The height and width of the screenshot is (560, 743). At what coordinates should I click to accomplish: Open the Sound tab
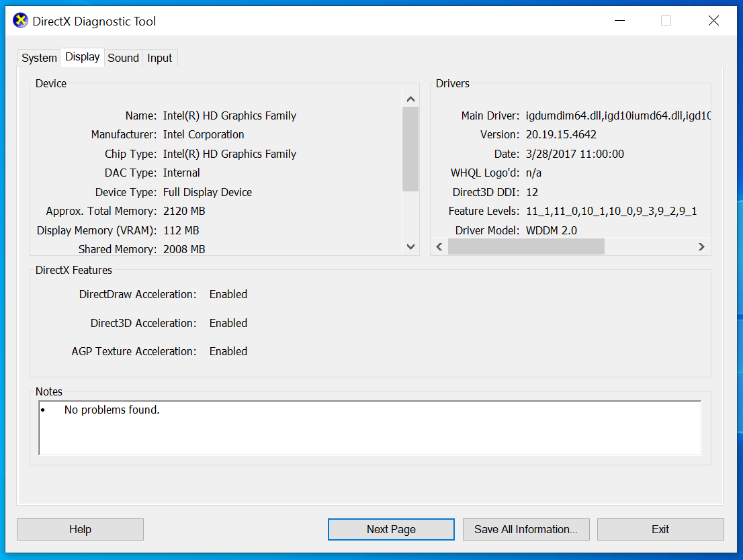(124, 58)
